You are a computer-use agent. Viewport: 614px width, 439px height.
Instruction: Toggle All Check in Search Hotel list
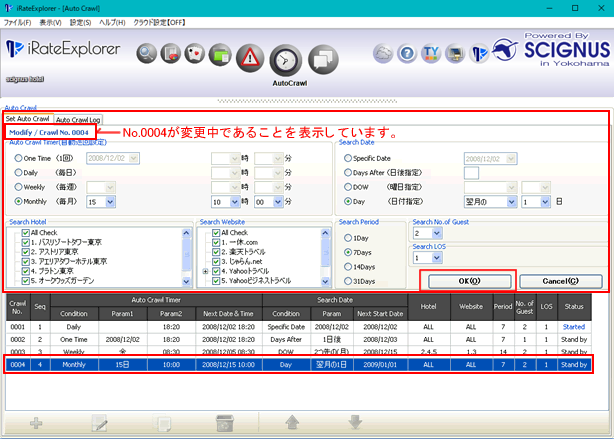point(25,231)
